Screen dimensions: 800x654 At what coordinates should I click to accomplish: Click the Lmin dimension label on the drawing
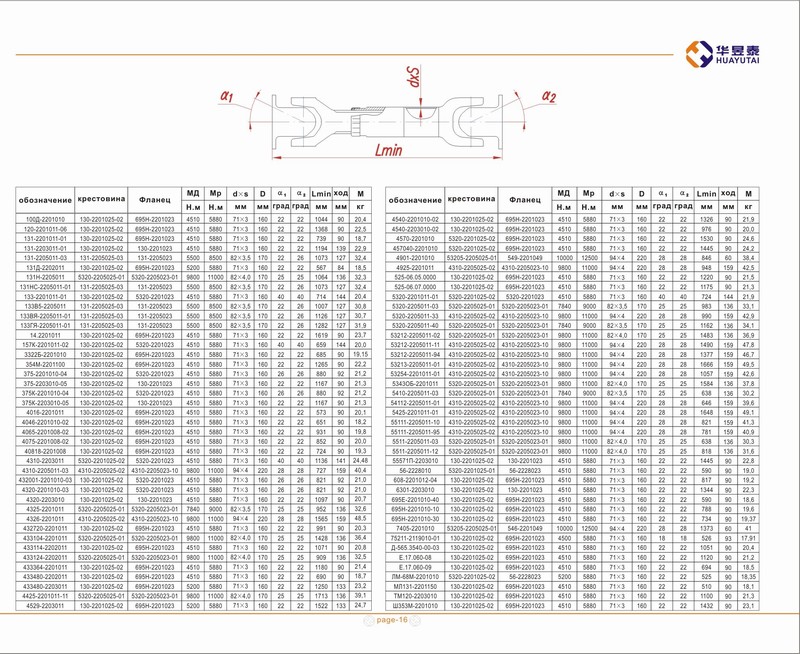[388, 150]
